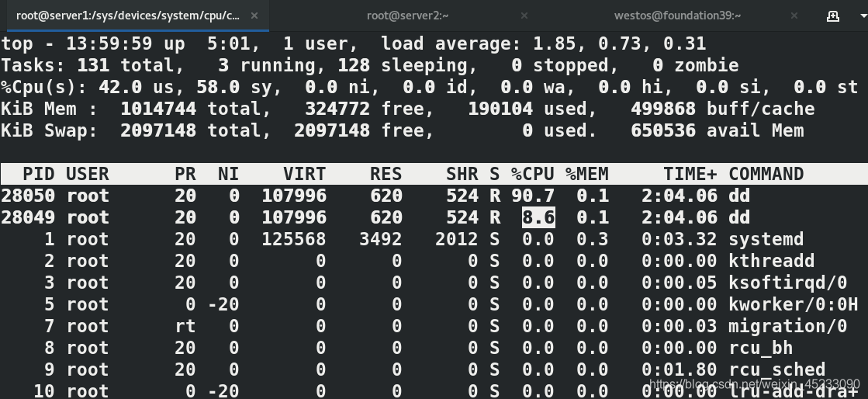Click the 128 sleeping tasks count
Viewport: 868px width, 399px height.
[353, 65]
